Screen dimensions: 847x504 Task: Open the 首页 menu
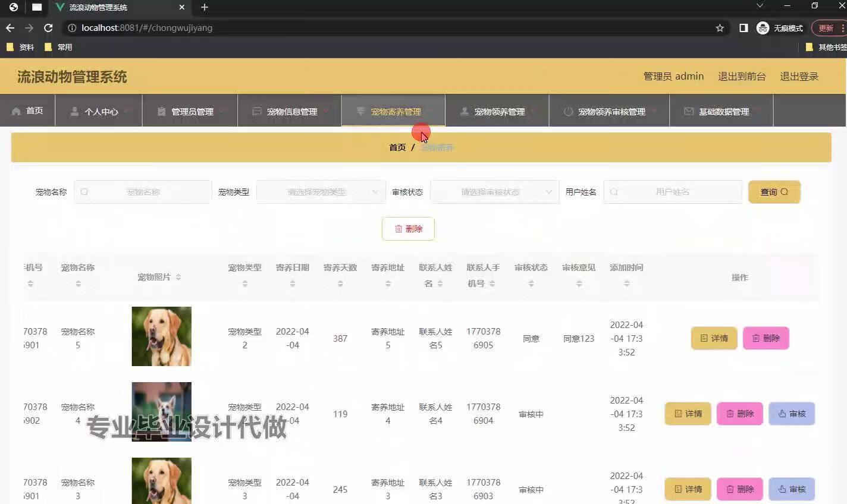(x=27, y=111)
